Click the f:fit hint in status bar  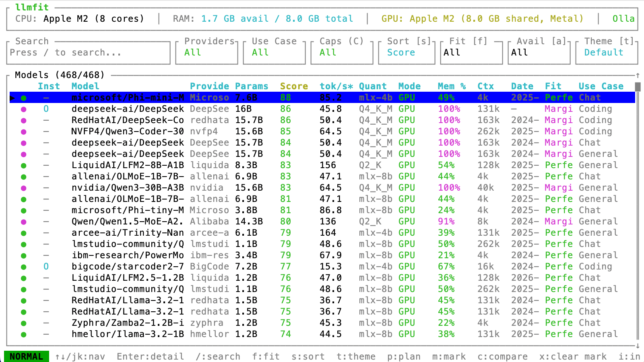[266, 356]
